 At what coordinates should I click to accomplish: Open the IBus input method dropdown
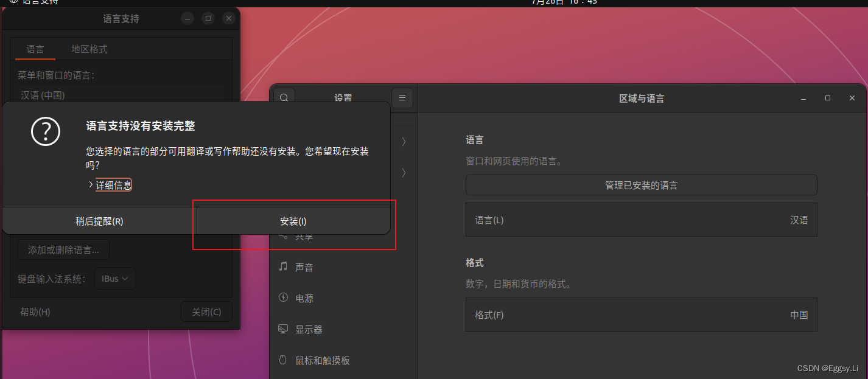(114, 279)
